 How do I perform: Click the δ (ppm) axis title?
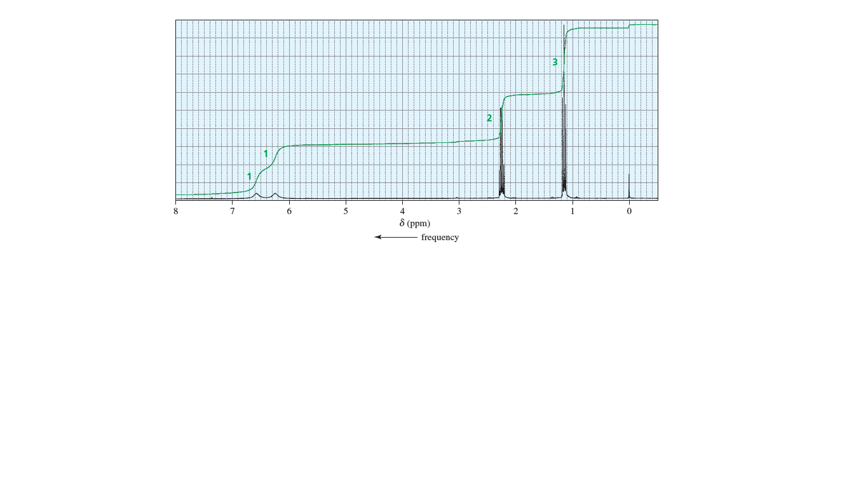pos(415,223)
